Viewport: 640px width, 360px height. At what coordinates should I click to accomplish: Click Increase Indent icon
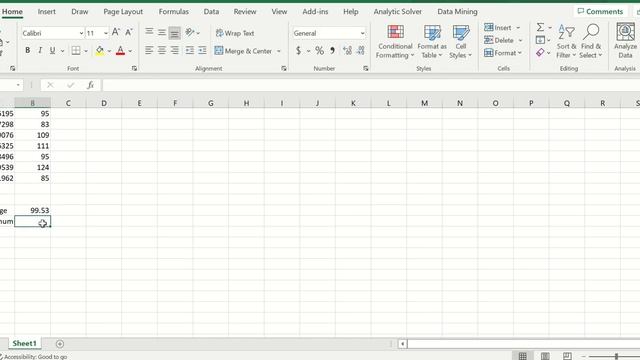coord(202,50)
